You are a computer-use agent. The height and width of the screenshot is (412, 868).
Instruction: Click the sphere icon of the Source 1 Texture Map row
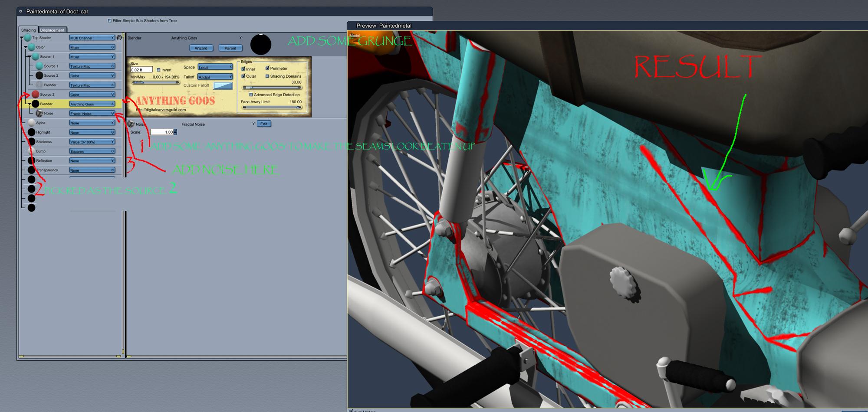39,66
